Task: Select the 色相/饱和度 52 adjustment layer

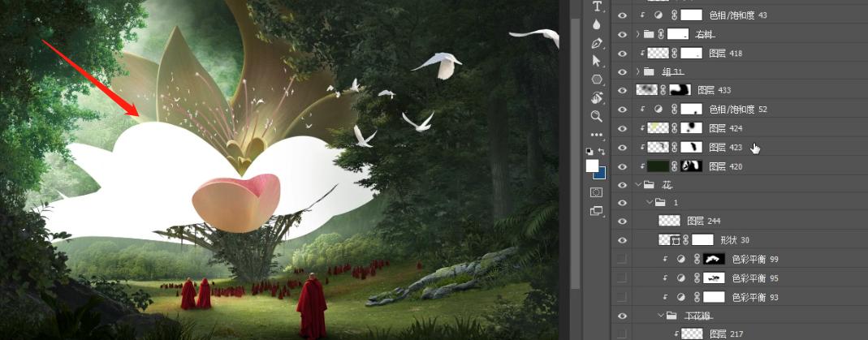Action: [x=738, y=109]
